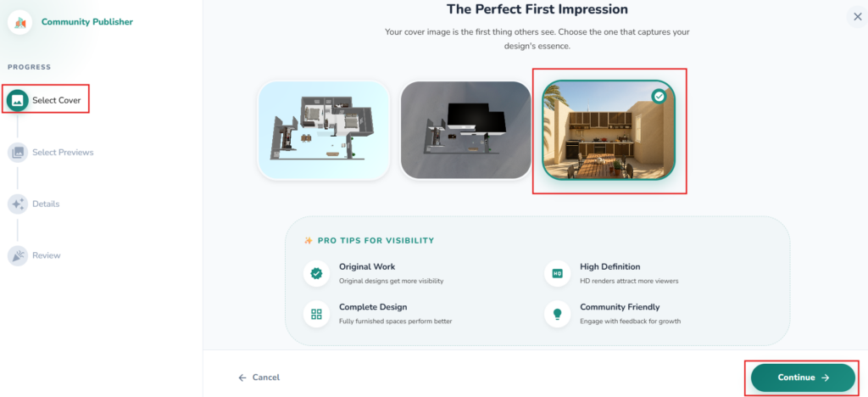The height and width of the screenshot is (397, 868).
Task: Click the Select Previews step icon
Action: (17, 153)
